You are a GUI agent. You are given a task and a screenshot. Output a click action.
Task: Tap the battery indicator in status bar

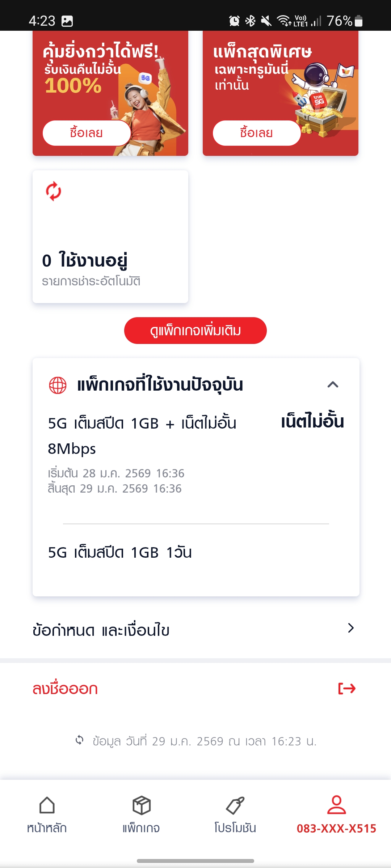[358, 21]
